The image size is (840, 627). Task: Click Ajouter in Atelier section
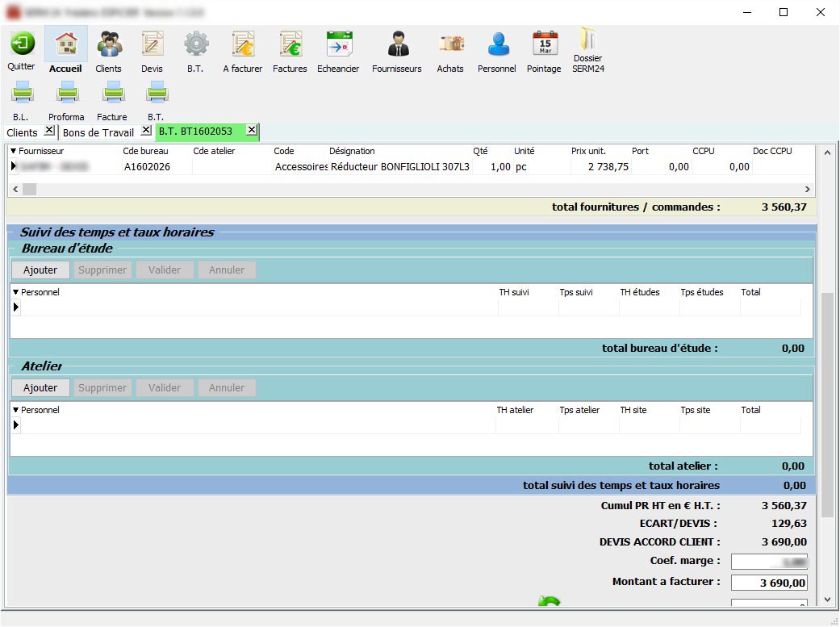point(40,388)
